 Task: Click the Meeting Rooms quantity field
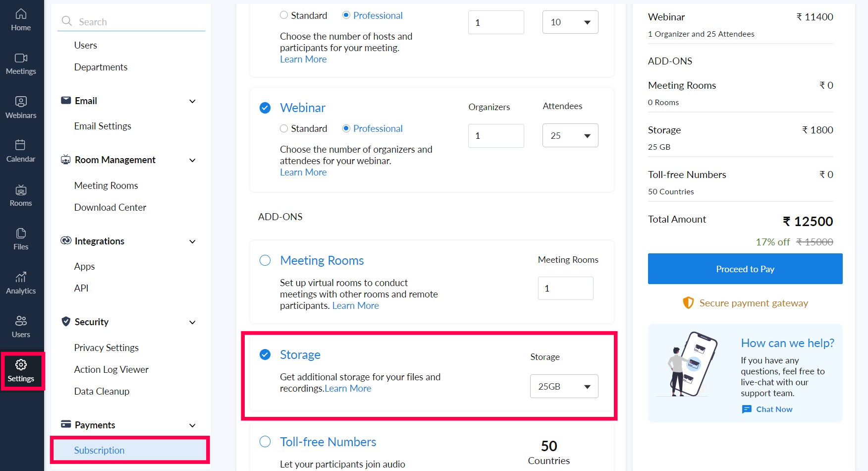click(x=565, y=289)
